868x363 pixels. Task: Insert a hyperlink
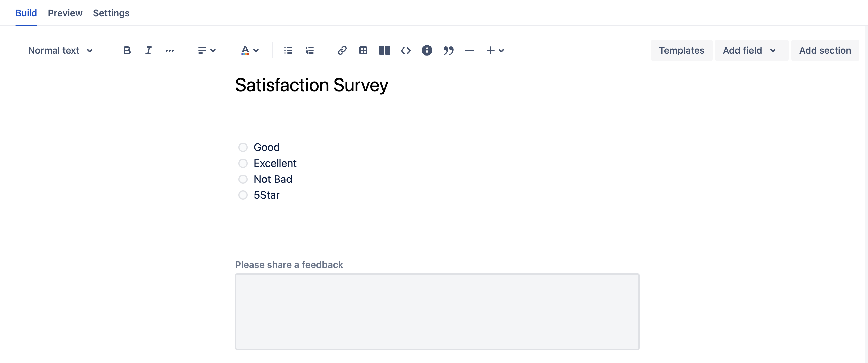[x=342, y=51]
